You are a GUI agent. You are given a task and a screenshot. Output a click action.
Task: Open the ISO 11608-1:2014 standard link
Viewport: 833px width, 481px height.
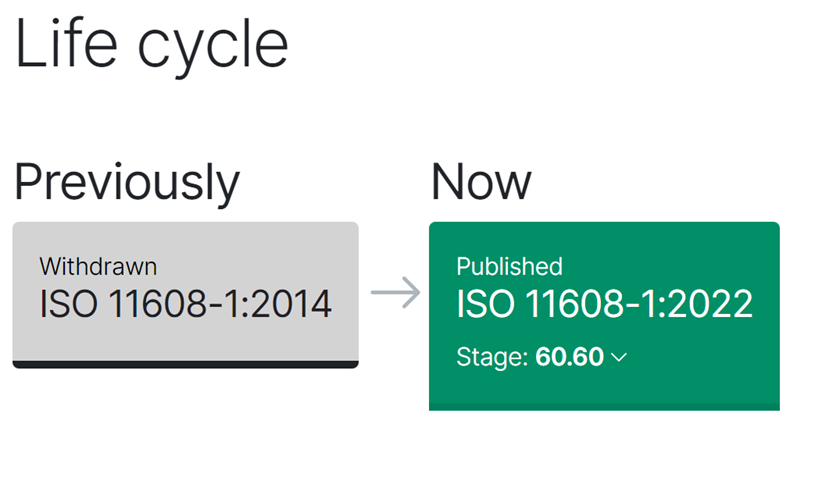(x=185, y=302)
